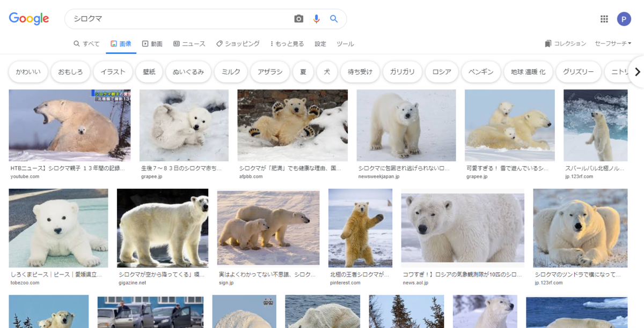Open the ニュース tab
The image size is (644, 328).
[189, 43]
